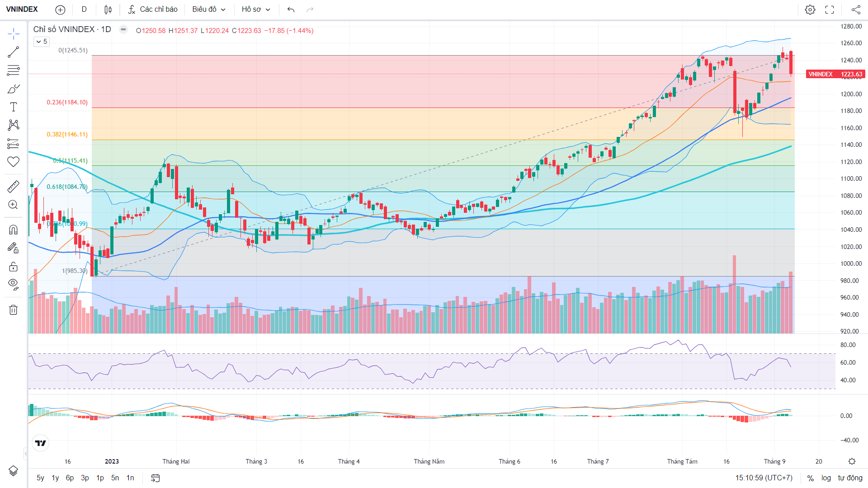The width and height of the screenshot is (868, 488).
Task: Open the D timeframe interval selector
Action: 84,9
